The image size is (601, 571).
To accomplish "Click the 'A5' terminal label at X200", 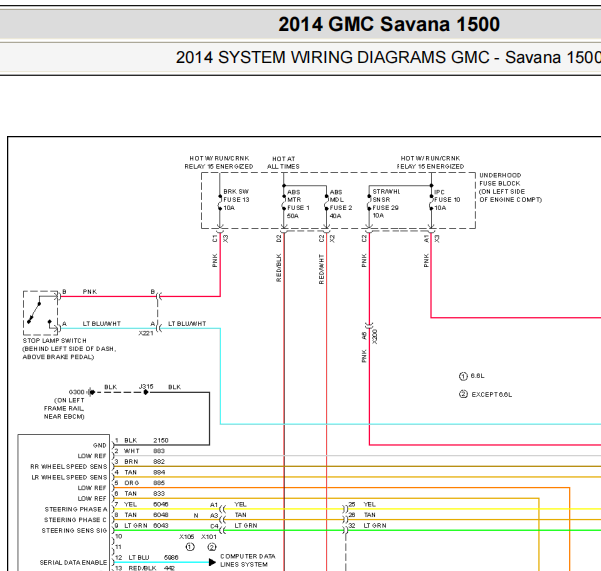I will [x=364, y=335].
